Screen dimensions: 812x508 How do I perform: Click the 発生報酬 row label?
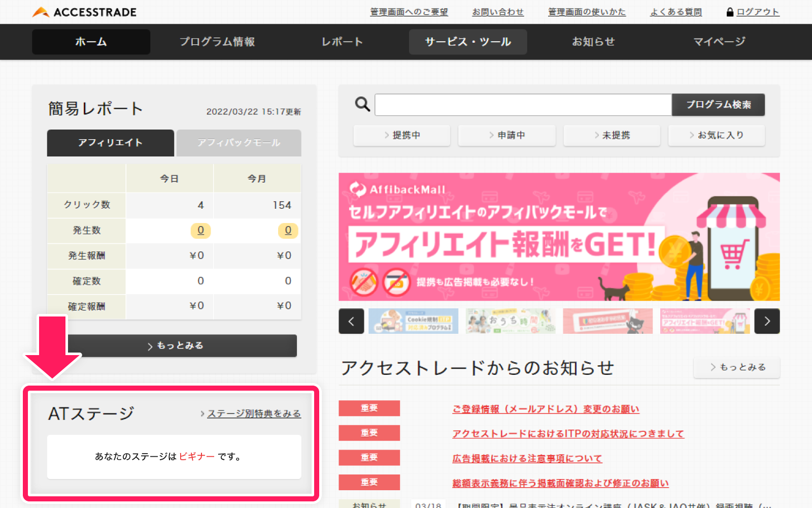coord(87,256)
